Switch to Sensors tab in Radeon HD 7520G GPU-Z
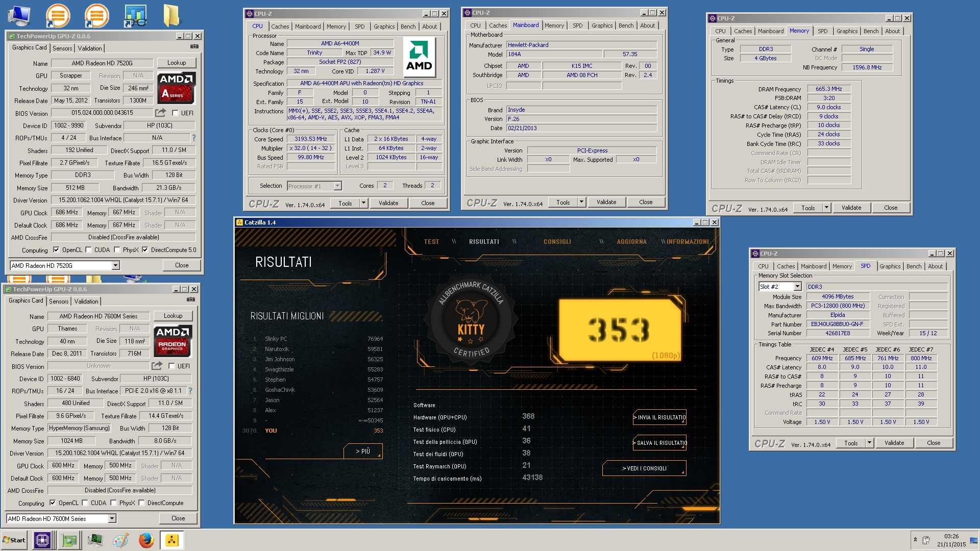Screen dimensions: 980x551 coord(62,48)
